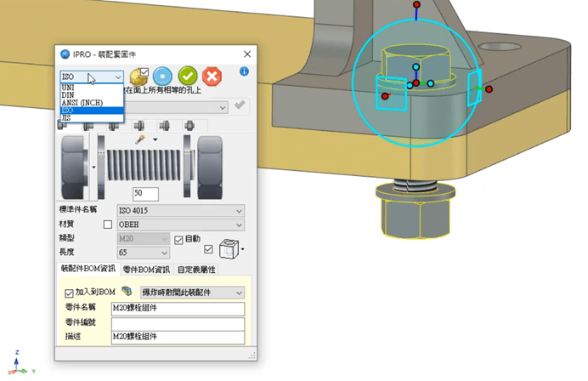Toggle the checkbox on the yellow sphere icon
This screenshot has width=588, height=381.
[144, 71]
